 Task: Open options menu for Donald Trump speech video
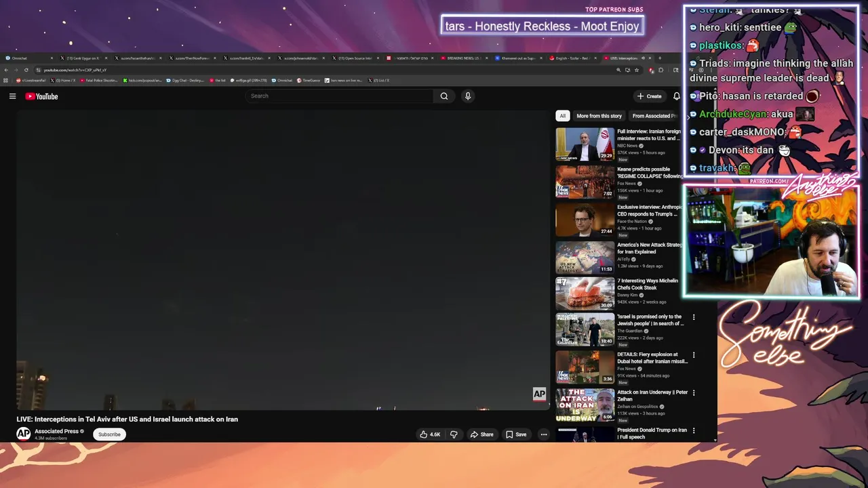point(694,430)
